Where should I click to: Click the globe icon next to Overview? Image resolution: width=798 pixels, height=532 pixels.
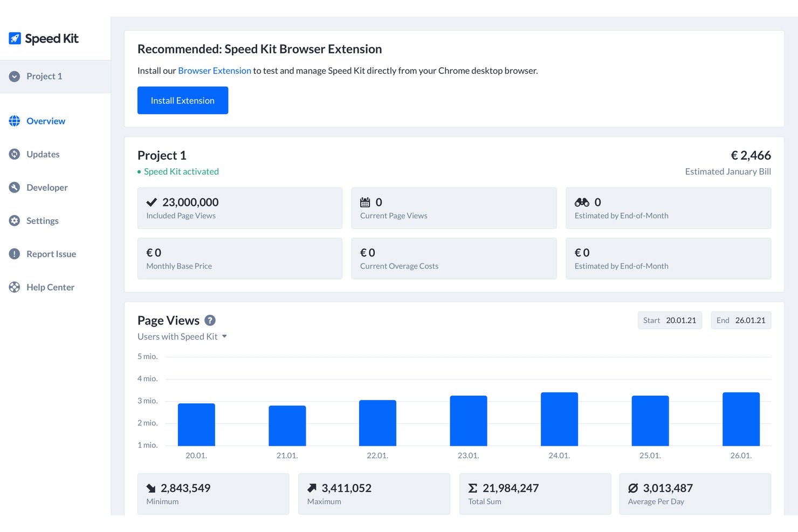pyautogui.click(x=15, y=121)
